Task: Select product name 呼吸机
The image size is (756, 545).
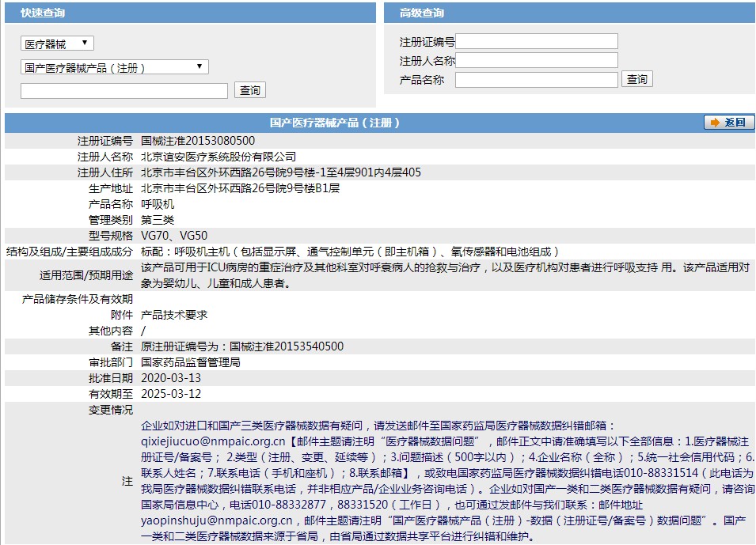Action: click(x=158, y=204)
